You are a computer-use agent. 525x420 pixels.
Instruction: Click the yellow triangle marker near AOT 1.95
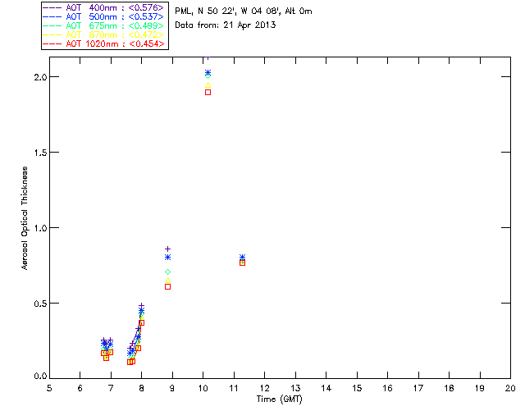tap(208, 85)
